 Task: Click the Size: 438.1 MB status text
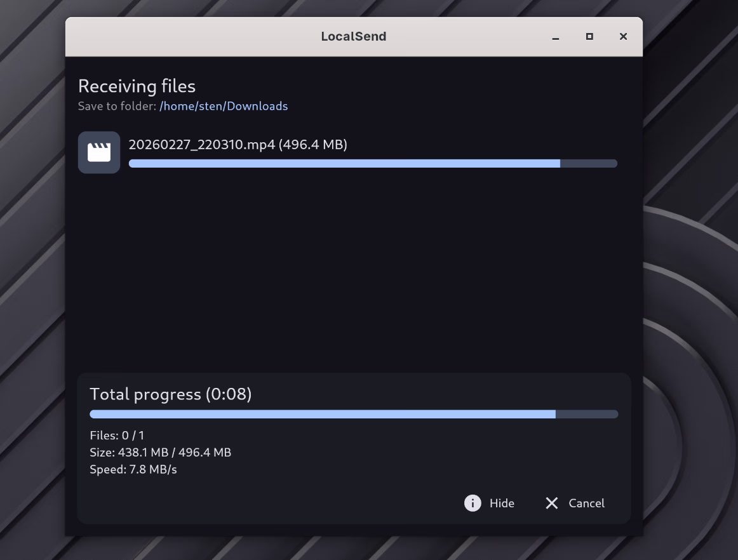click(161, 452)
